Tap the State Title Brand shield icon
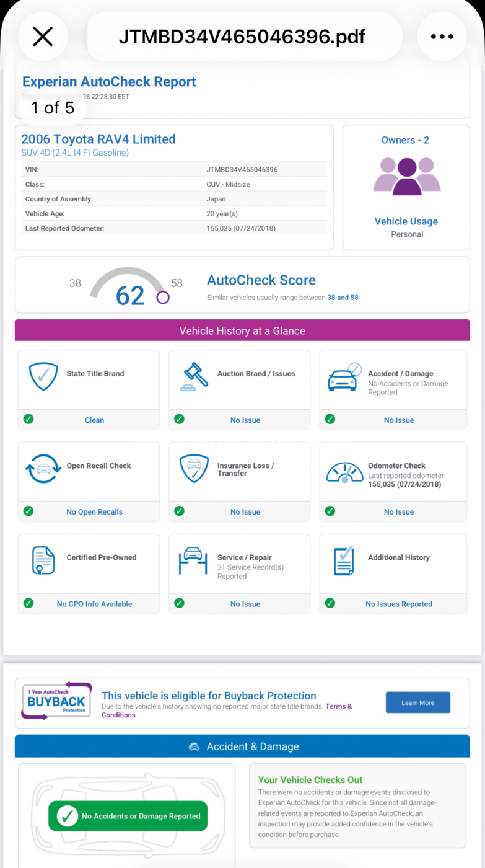Image resolution: width=485 pixels, height=868 pixels. [x=43, y=376]
